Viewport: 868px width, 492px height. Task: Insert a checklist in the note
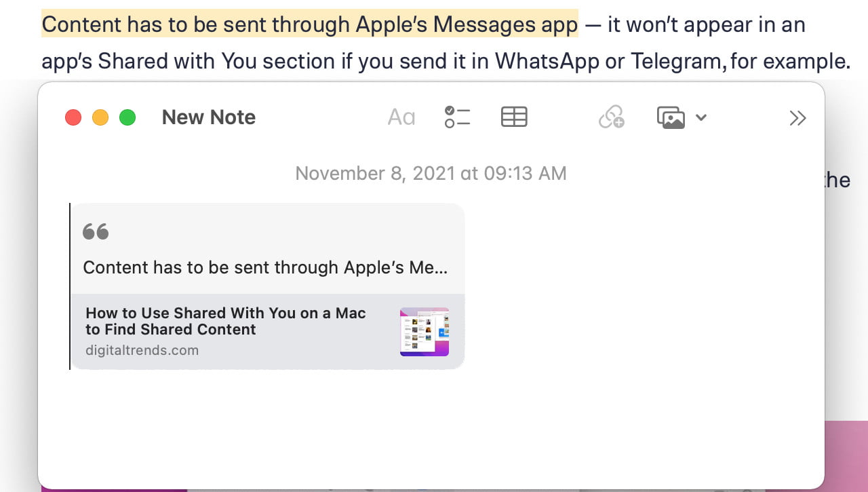tap(458, 117)
